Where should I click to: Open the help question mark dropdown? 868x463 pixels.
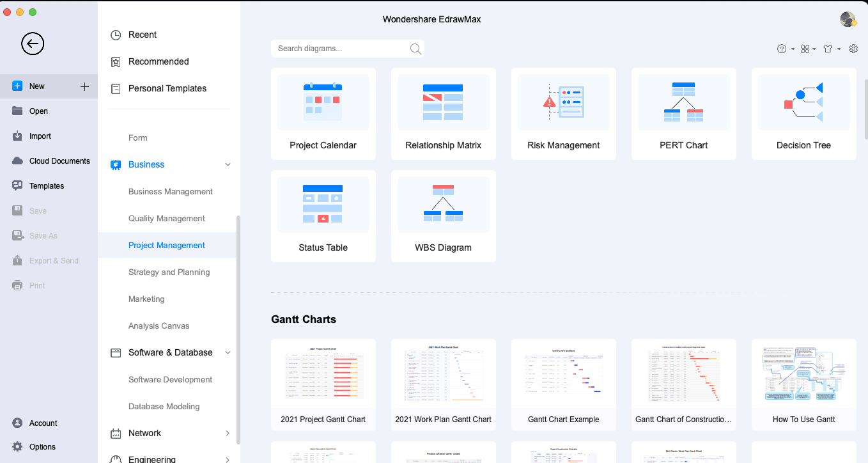[786, 49]
